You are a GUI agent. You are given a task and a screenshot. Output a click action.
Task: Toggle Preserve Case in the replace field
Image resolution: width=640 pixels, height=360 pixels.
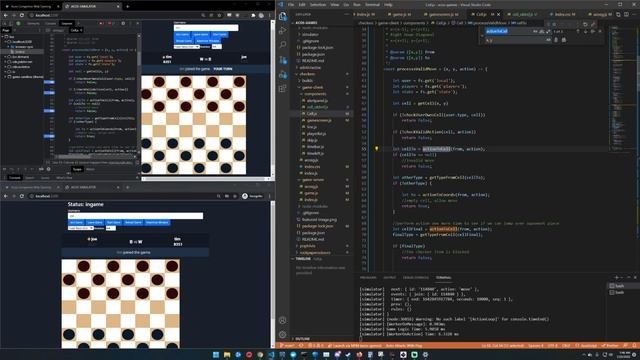pyautogui.click(x=548, y=40)
